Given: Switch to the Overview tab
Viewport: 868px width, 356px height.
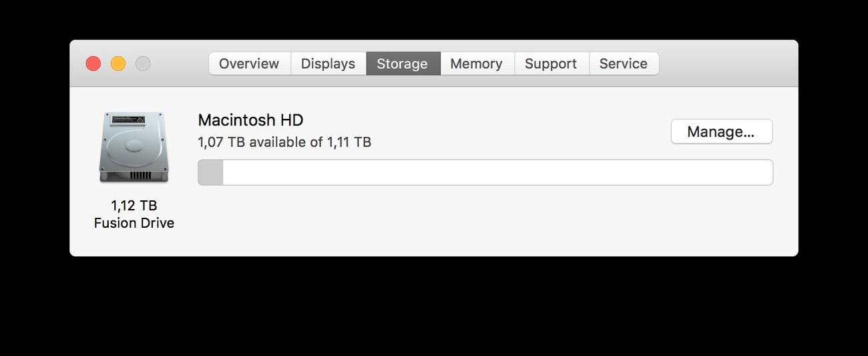Looking at the screenshot, I should [x=249, y=63].
